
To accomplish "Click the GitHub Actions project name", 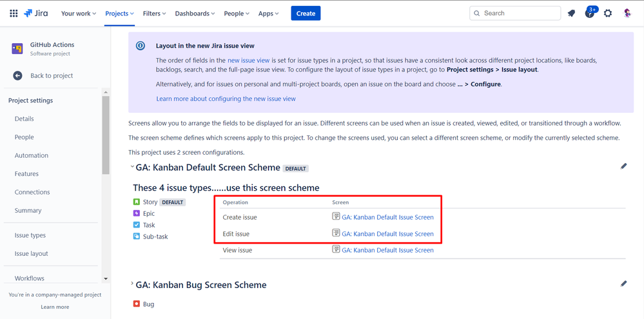I will click(x=52, y=44).
